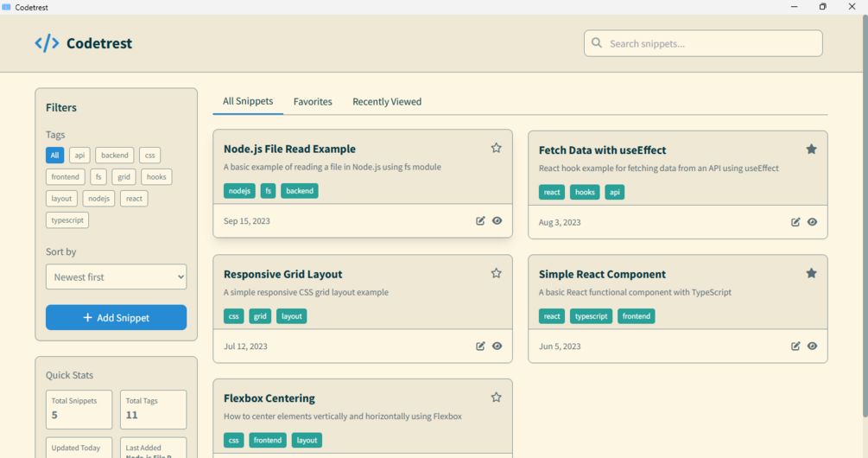Image resolution: width=868 pixels, height=458 pixels.
Task: Unfavorite the Fetch Data with useEffect snippet
Action: (x=812, y=149)
